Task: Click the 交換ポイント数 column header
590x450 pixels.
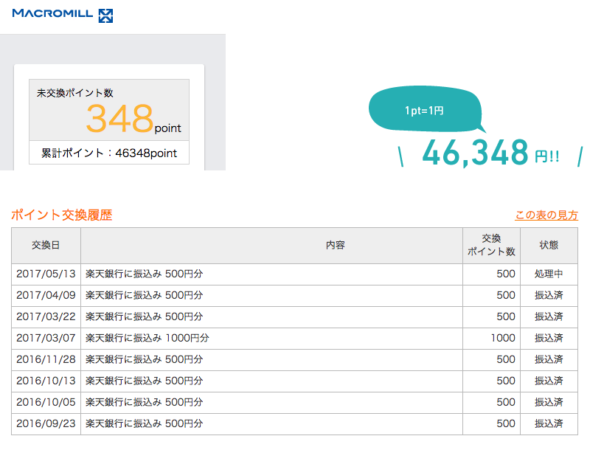Action: tap(491, 245)
